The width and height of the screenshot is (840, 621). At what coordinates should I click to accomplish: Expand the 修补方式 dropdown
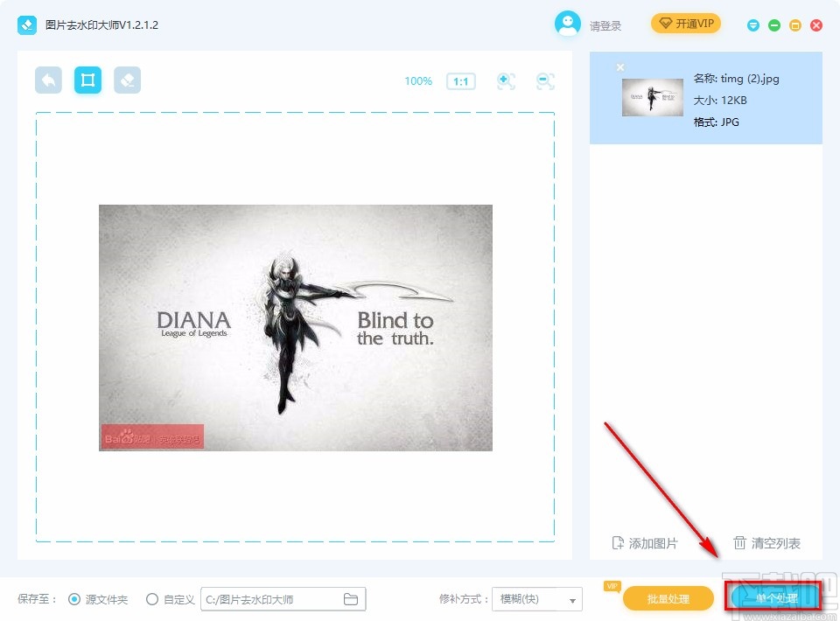(x=536, y=599)
